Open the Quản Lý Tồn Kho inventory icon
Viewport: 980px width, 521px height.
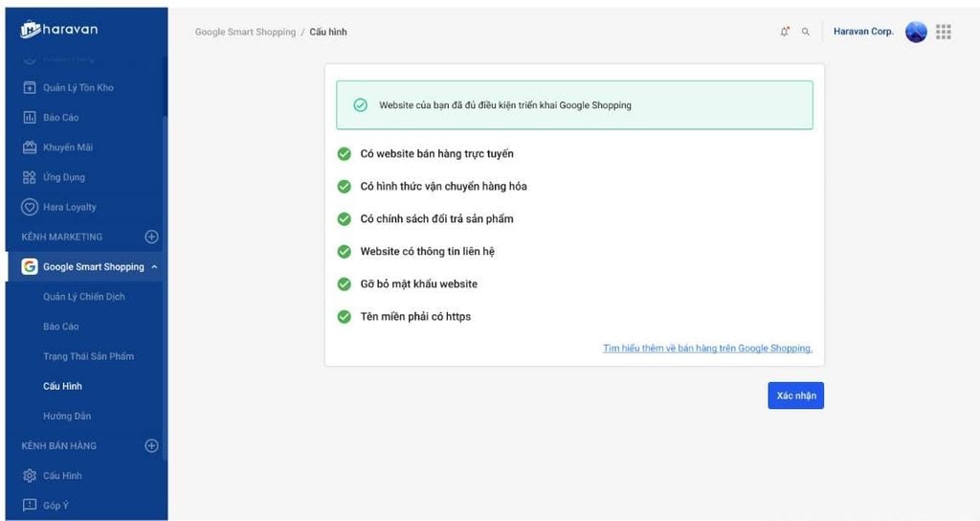click(x=30, y=87)
